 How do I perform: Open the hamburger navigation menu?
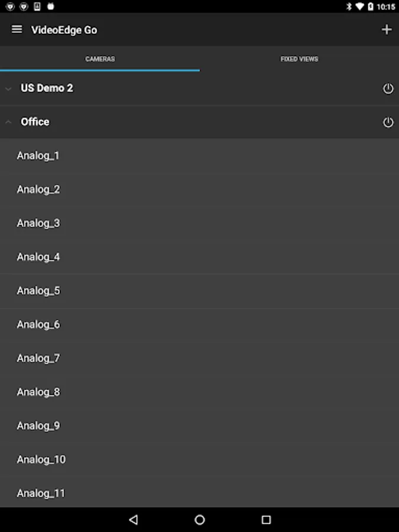[x=17, y=30]
